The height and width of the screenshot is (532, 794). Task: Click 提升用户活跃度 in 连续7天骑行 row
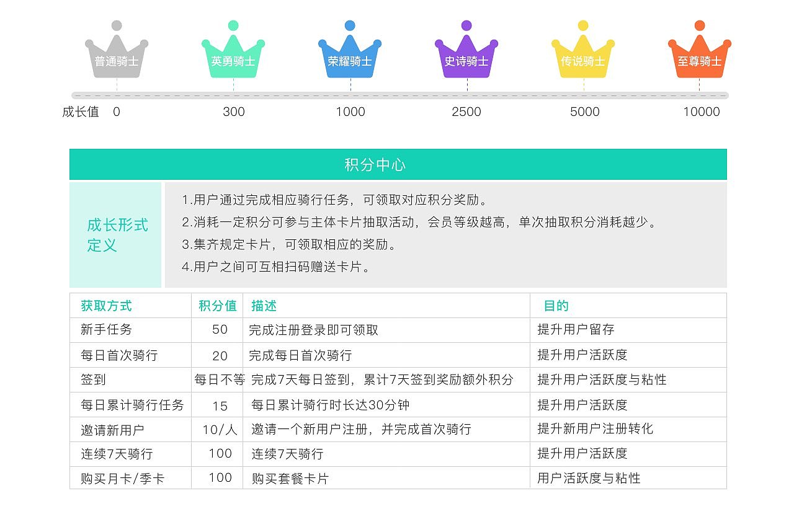click(582, 453)
